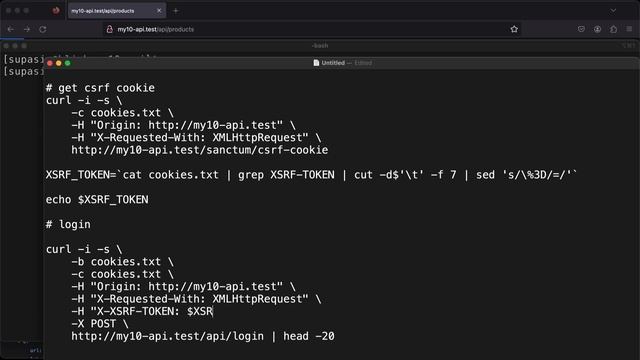
Task: Close the my10-api.test/api/products tab
Action: 159,11
